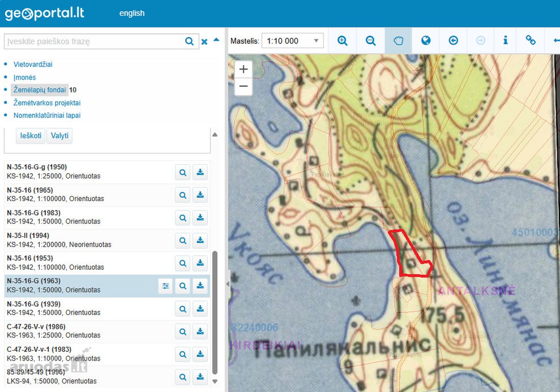Download map N-35-16-G (1939)

coord(200,308)
